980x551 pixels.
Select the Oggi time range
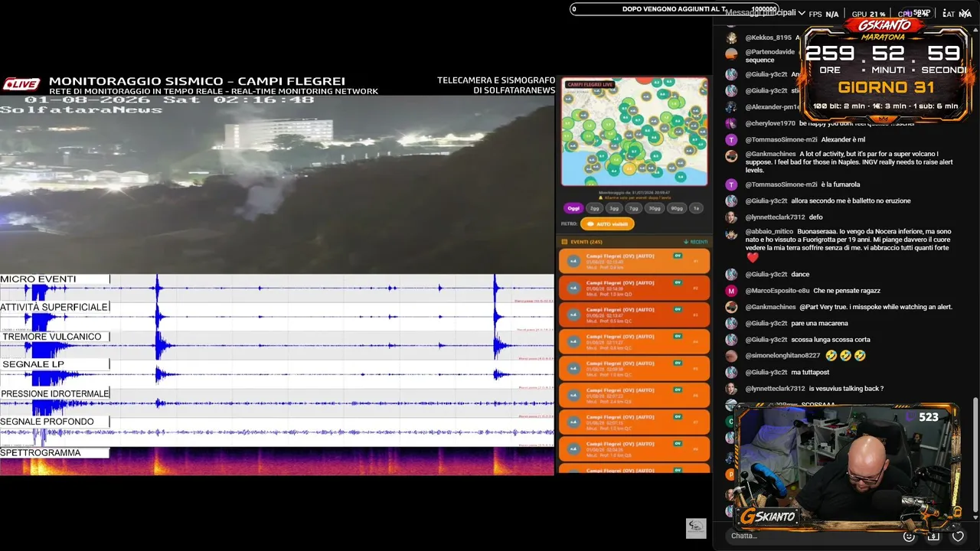(573, 208)
